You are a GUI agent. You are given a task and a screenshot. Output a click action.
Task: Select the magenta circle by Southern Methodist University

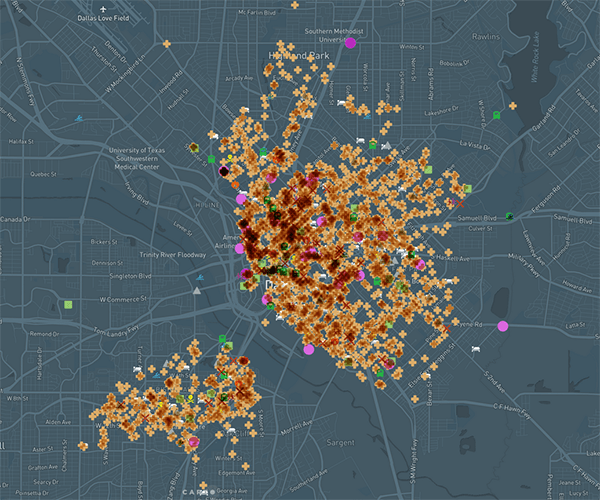pos(350,43)
